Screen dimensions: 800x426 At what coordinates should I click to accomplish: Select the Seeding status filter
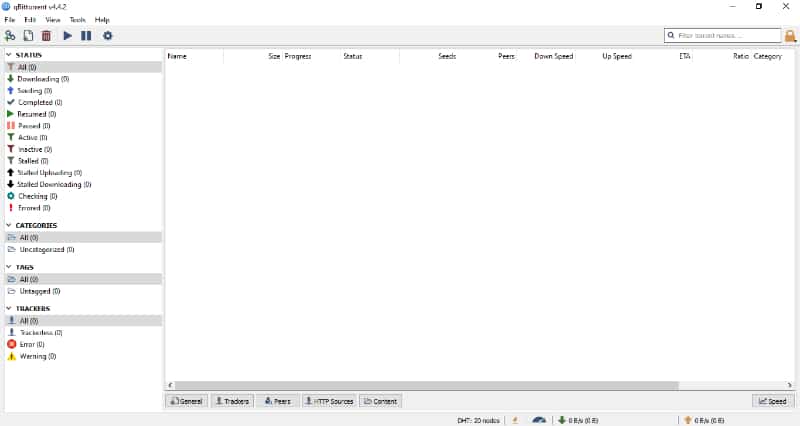[x=84, y=91]
